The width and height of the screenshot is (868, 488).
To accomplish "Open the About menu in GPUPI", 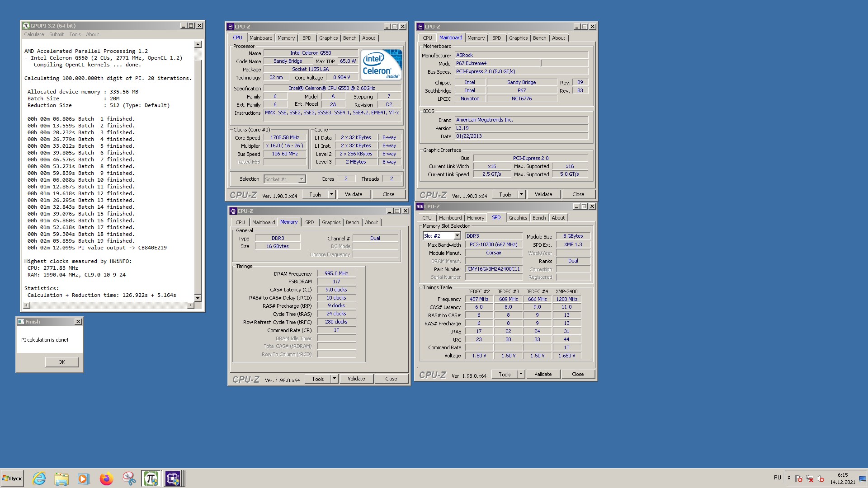I will 92,34.
